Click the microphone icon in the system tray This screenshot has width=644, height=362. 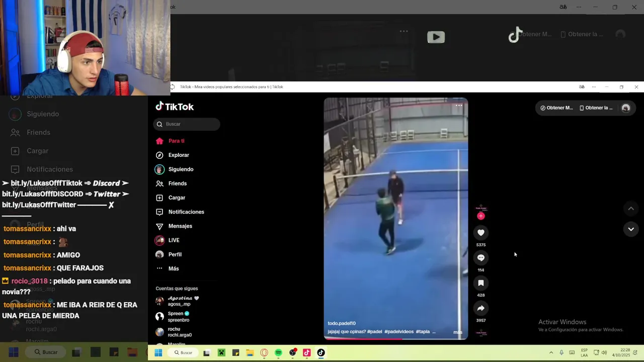pos(561,352)
